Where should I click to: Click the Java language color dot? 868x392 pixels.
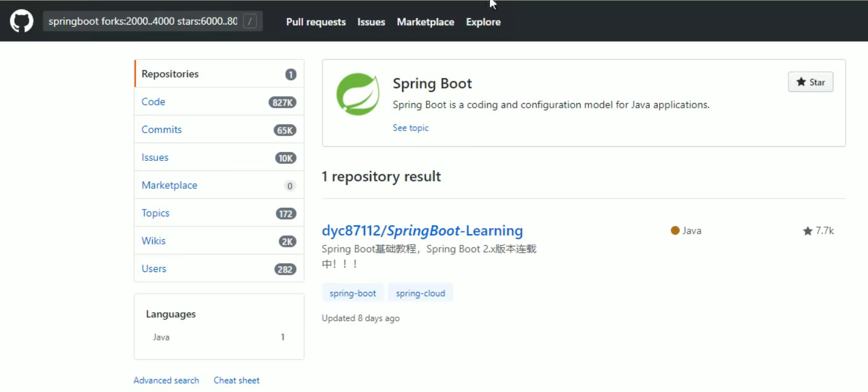point(675,231)
